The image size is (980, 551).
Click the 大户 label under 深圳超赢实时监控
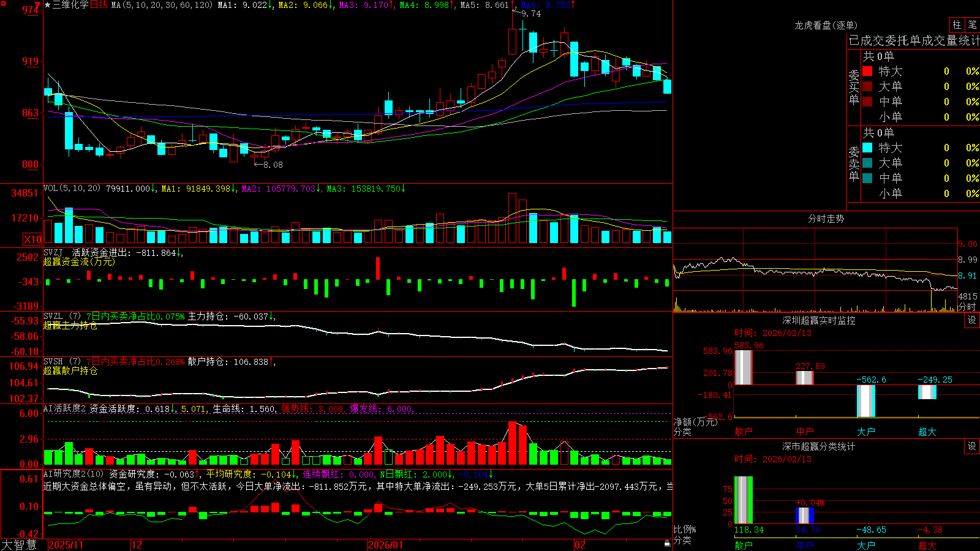click(x=866, y=432)
